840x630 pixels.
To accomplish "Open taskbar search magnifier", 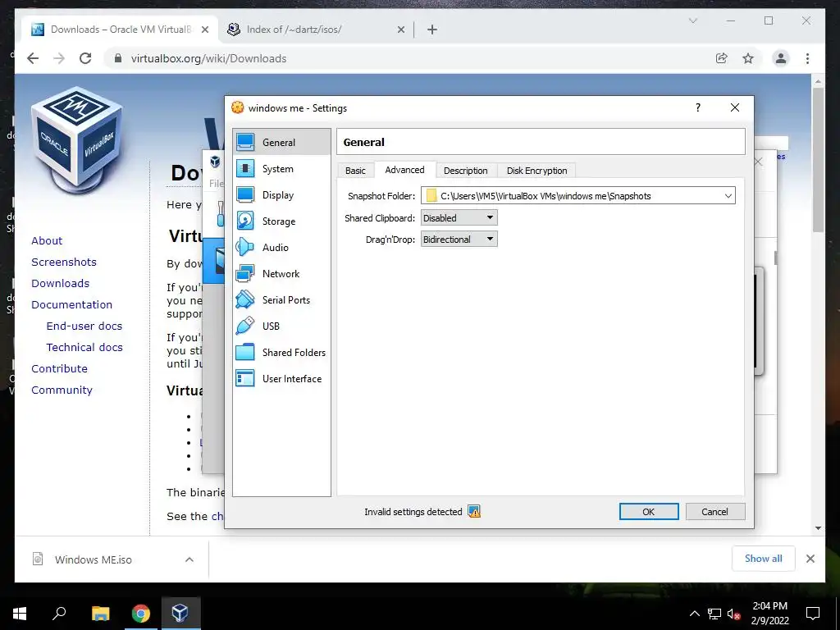I will (59, 614).
